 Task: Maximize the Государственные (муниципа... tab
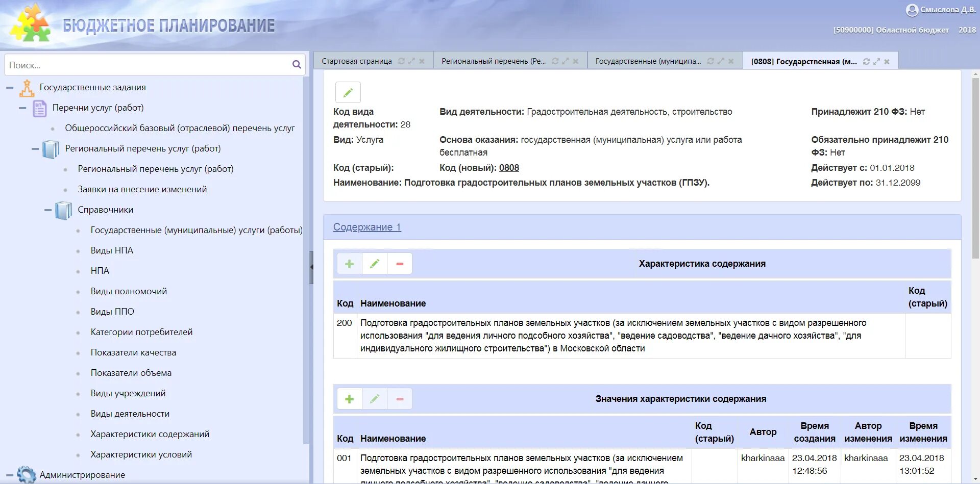pyautogui.click(x=721, y=61)
